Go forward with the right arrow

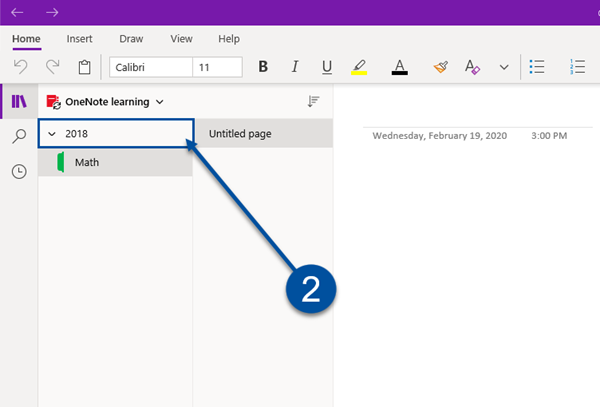pyautogui.click(x=52, y=13)
